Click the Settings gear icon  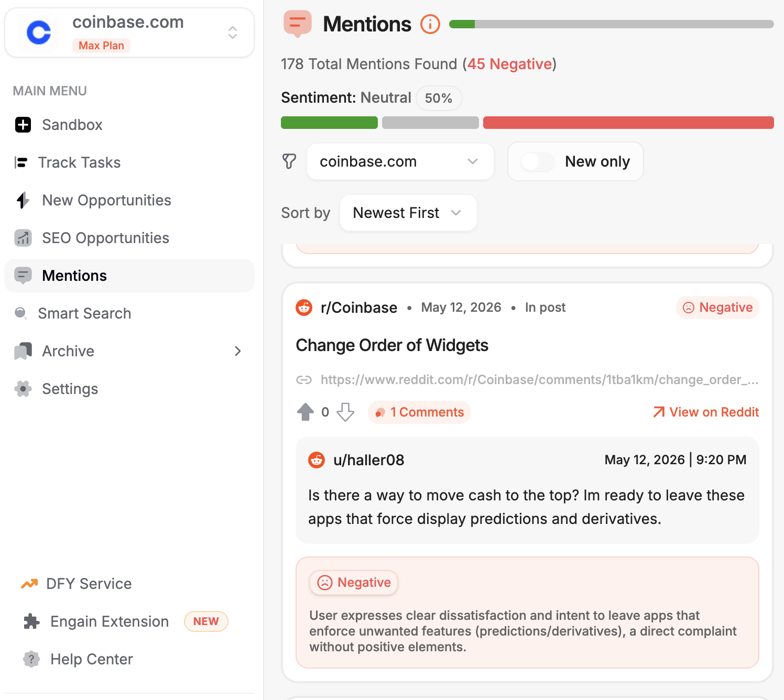tap(23, 389)
